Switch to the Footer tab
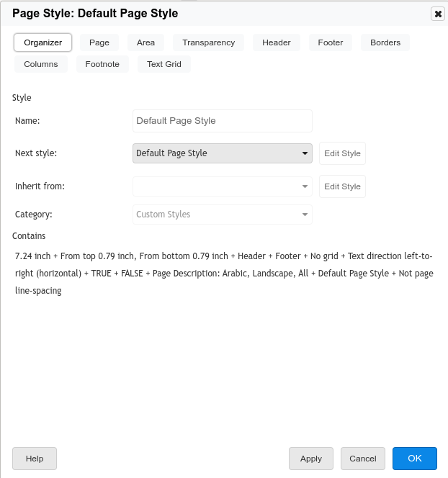Screen dimensions: 448x478 pos(331,42)
